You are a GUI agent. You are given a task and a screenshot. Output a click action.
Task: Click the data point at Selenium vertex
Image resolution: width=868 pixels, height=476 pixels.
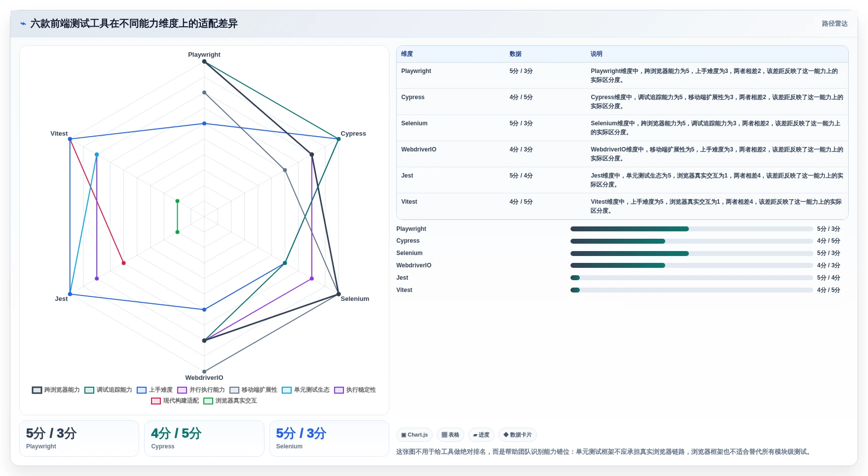tap(339, 294)
